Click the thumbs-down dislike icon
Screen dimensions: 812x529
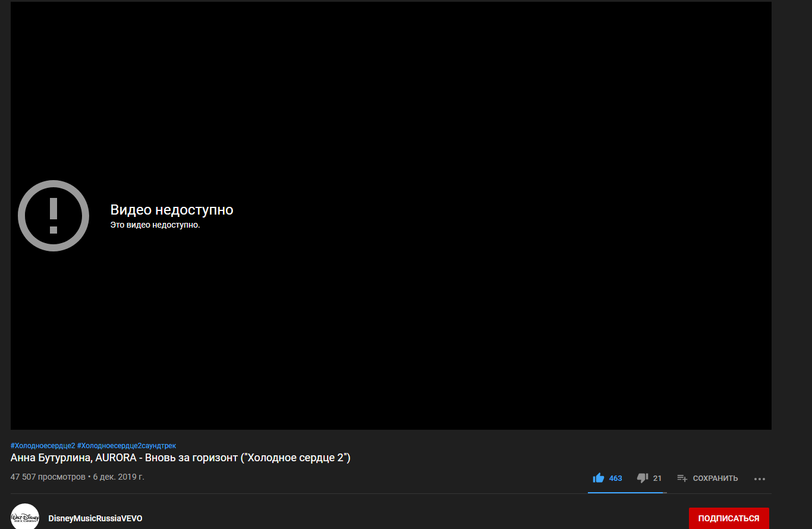642,478
